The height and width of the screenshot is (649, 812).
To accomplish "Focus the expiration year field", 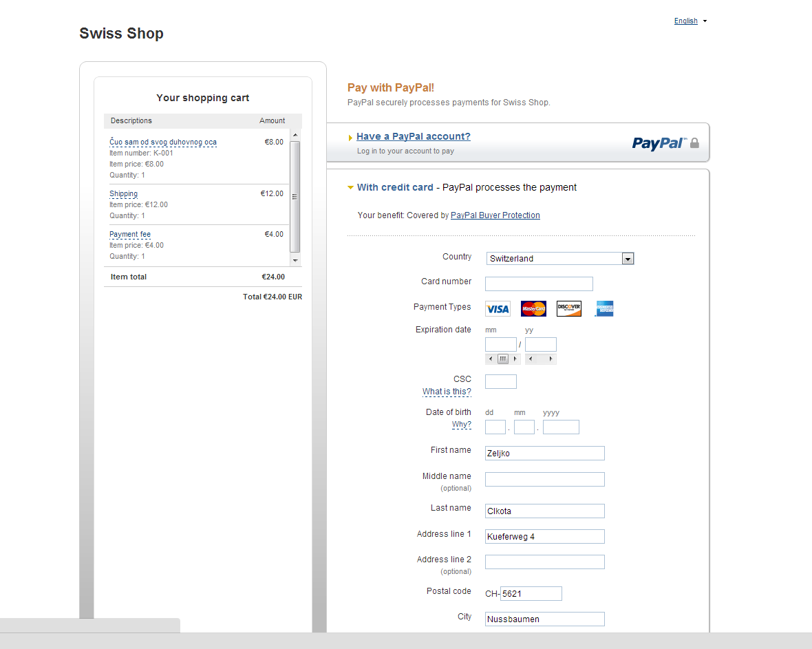I will [541, 344].
